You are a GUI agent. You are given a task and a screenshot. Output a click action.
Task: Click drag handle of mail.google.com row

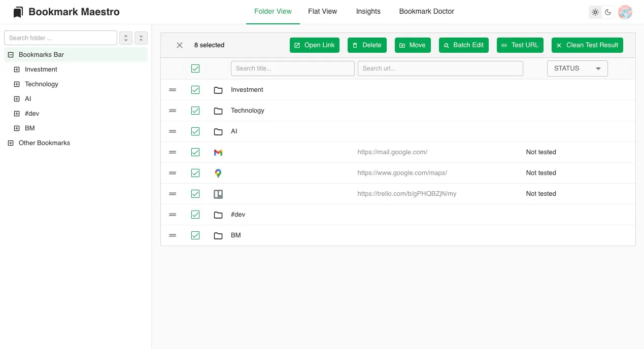(x=173, y=152)
